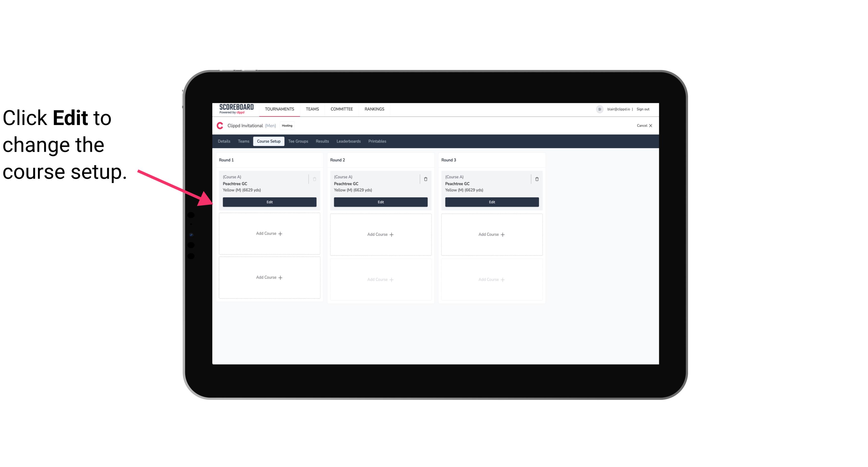868x467 pixels.
Task: Click Add Course in Round 1
Action: (269, 234)
